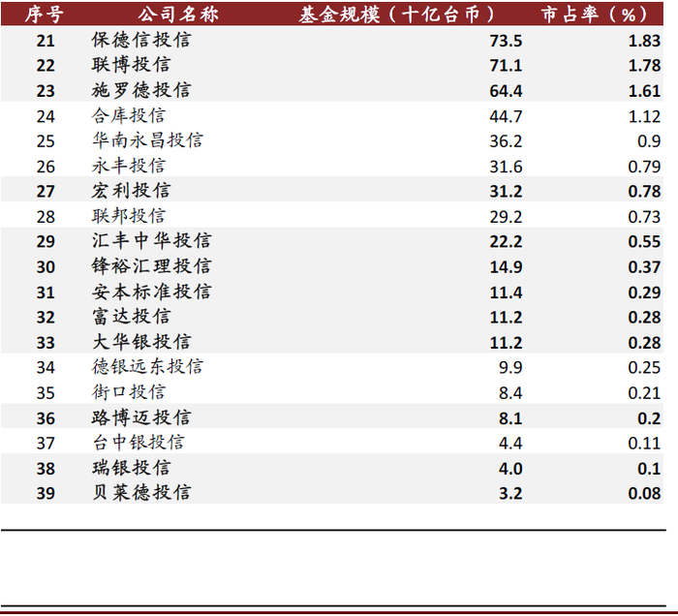The height and width of the screenshot is (616, 678).
Task: Select company name 街口投信
Action: coord(129,392)
